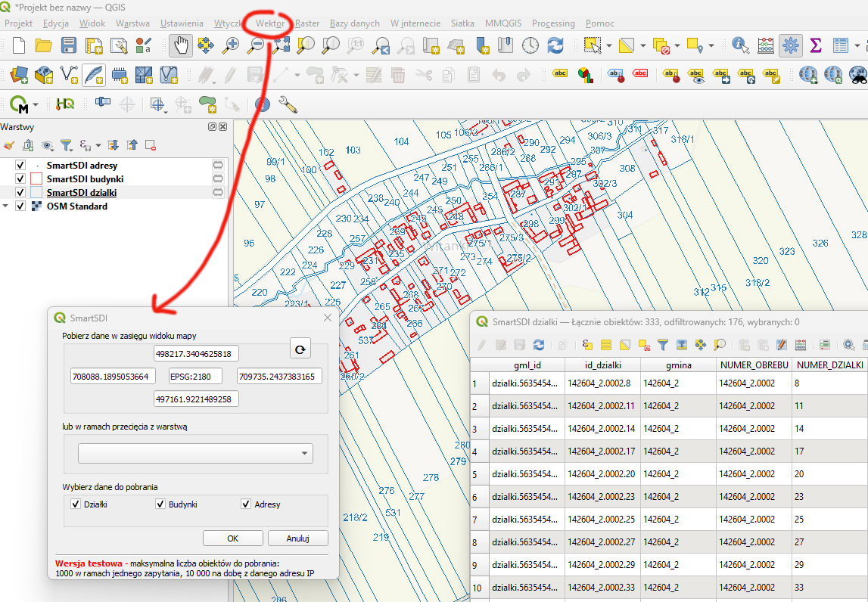Open an existing project folder icon
868x602 pixels.
coord(44,45)
